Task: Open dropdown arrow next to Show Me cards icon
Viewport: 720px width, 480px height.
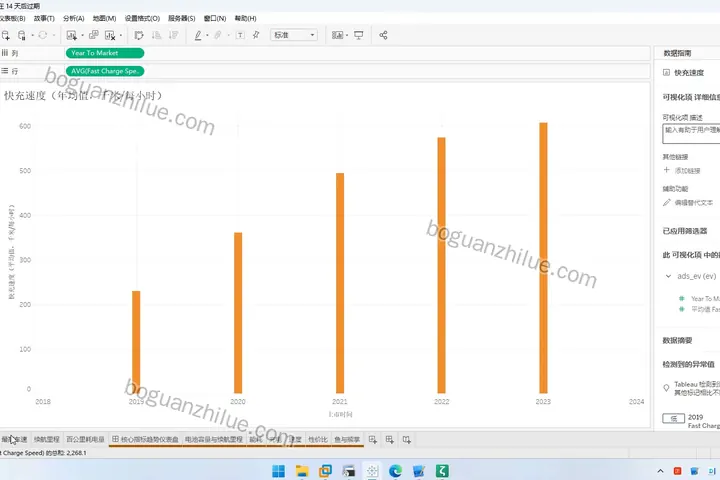Action: 347,35
